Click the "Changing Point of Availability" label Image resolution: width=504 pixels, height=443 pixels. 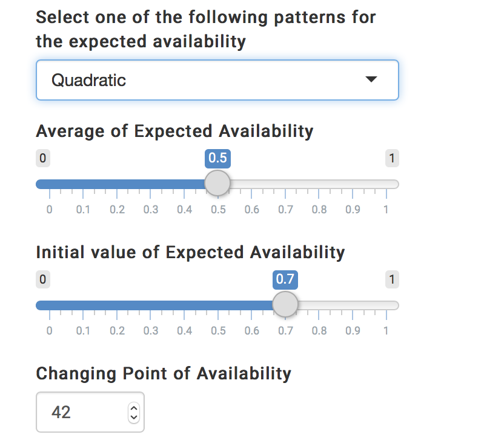(164, 373)
